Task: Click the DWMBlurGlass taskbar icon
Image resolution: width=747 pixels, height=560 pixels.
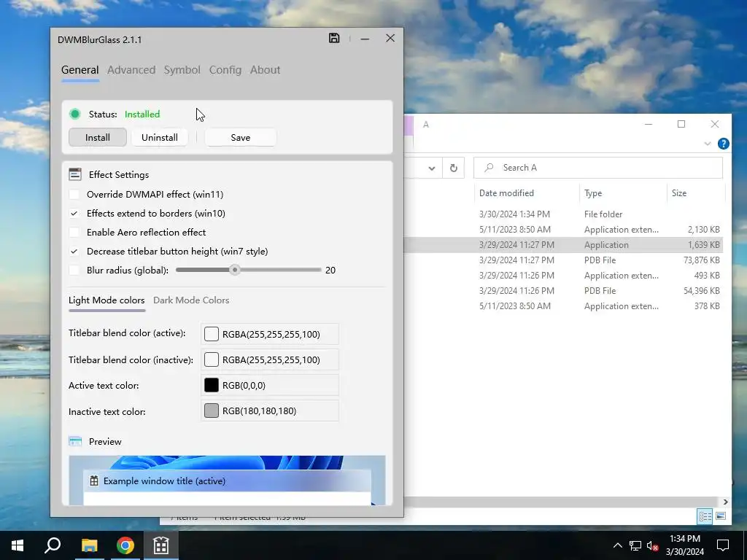Action: tap(161, 545)
